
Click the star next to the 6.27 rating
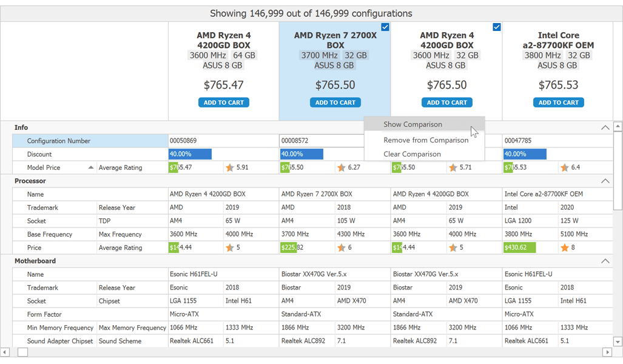point(342,167)
